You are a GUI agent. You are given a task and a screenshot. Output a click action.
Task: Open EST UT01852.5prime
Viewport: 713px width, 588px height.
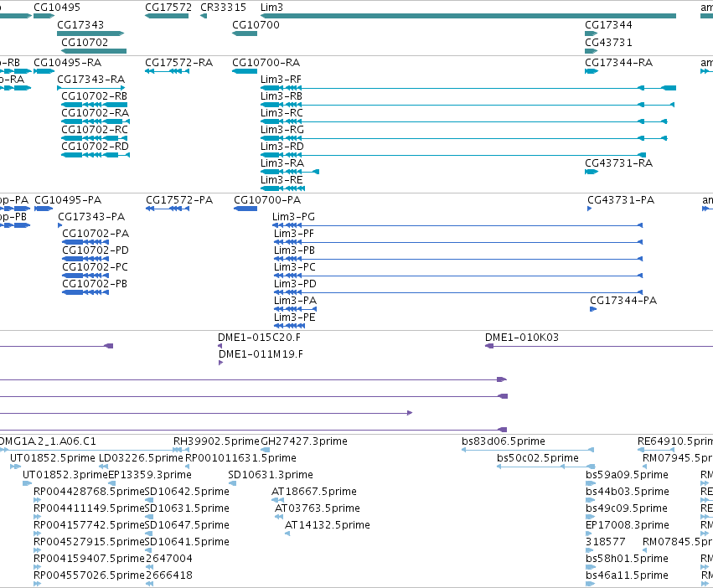coord(53,458)
